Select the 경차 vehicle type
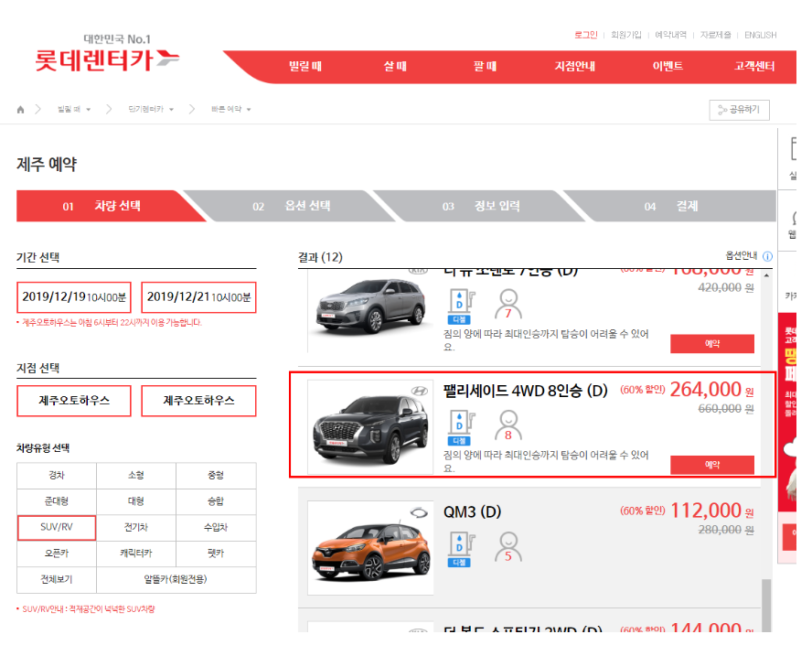The image size is (812, 645). (57, 476)
